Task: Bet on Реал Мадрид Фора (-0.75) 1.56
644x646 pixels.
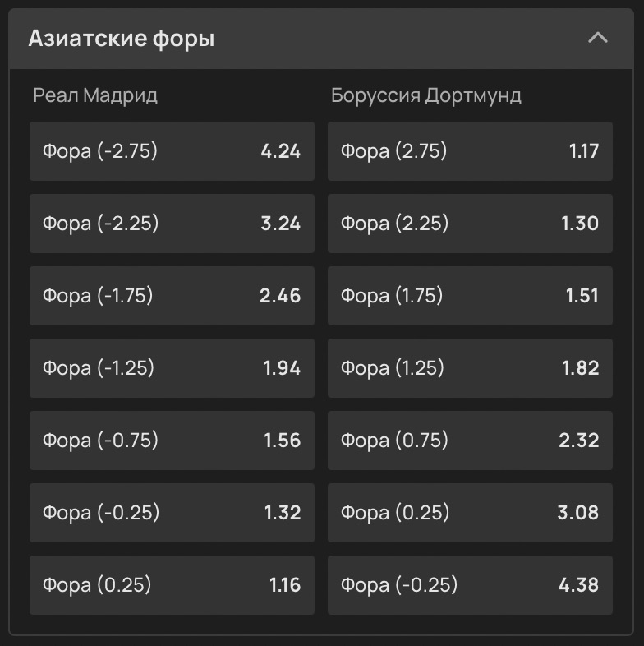Action: point(172,441)
